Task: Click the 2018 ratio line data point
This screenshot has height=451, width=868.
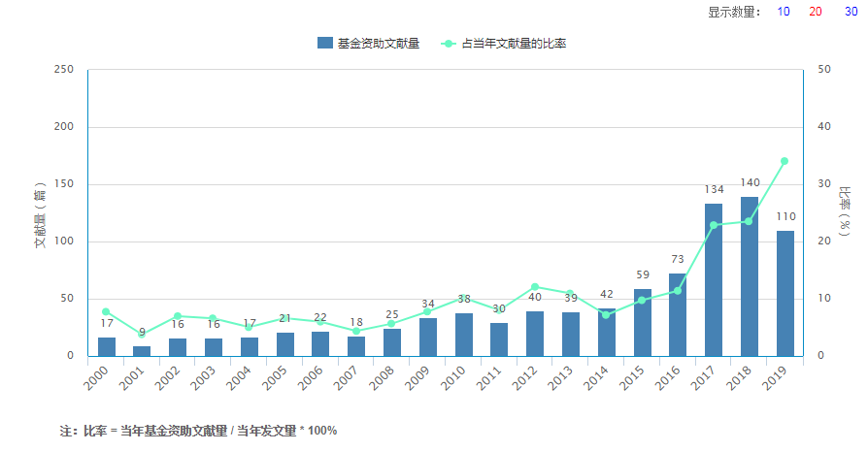Action: pyautogui.click(x=749, y=221)
